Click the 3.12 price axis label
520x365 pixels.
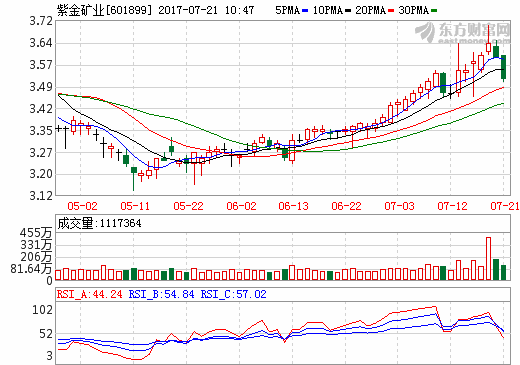point(41,196)
